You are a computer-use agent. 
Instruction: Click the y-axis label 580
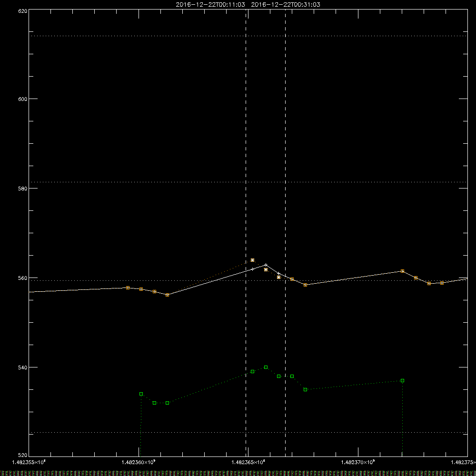click(x=23, y=188)
